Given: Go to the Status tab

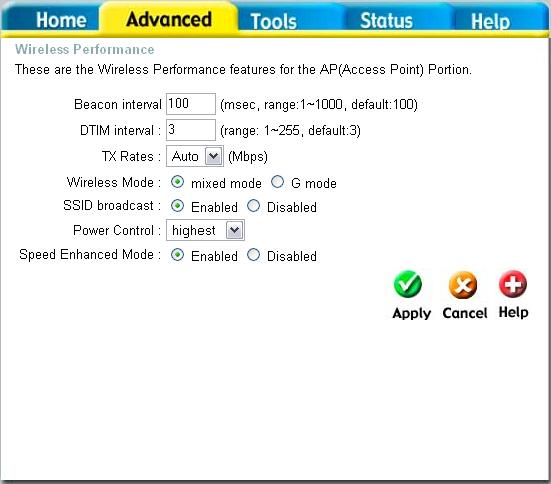Looking at the screenshot, I should [386, 20].
